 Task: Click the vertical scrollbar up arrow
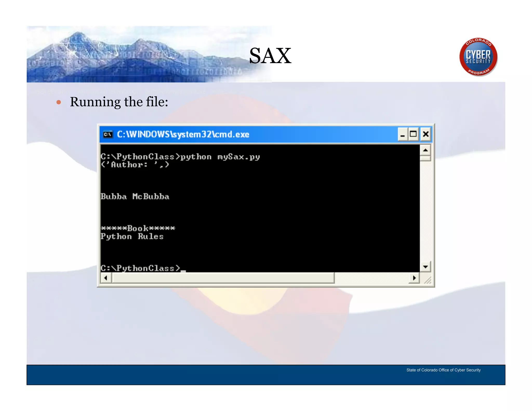pos(425,150)
